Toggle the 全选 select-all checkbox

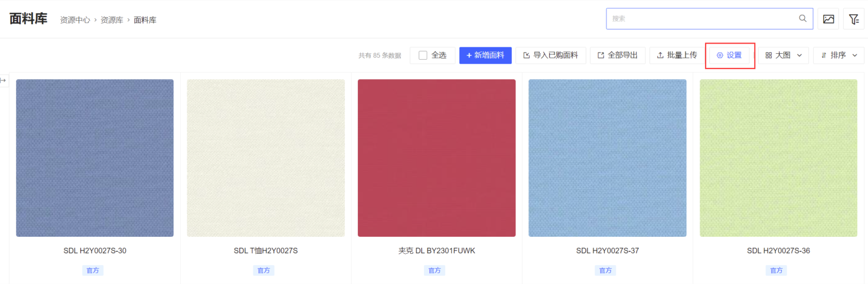tap(423, 55)
